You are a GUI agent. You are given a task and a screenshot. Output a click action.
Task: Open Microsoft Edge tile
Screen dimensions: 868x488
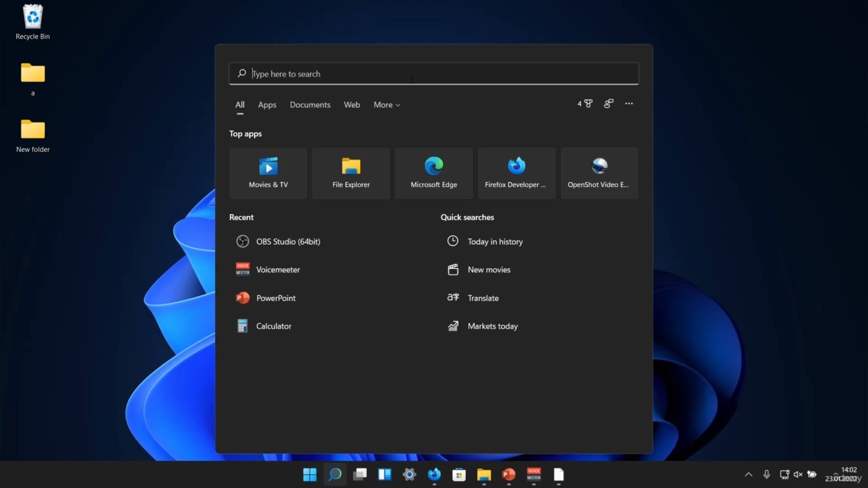pos(433,173)
